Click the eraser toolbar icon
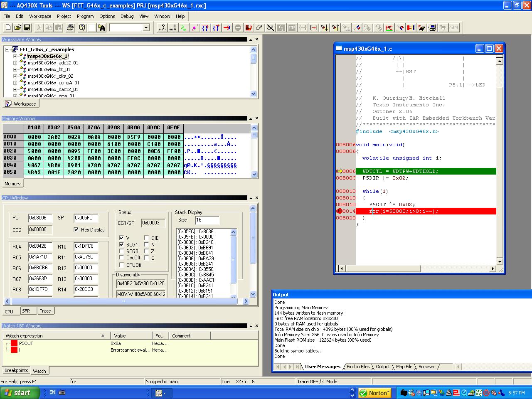Viewport: 532px width, 399px height. (x=259, y=27)
